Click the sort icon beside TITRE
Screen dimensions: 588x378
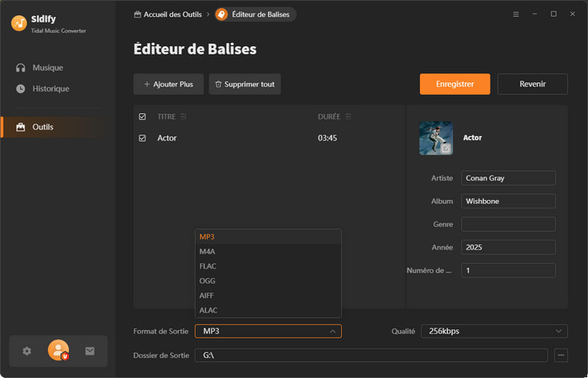pos(184,117)
